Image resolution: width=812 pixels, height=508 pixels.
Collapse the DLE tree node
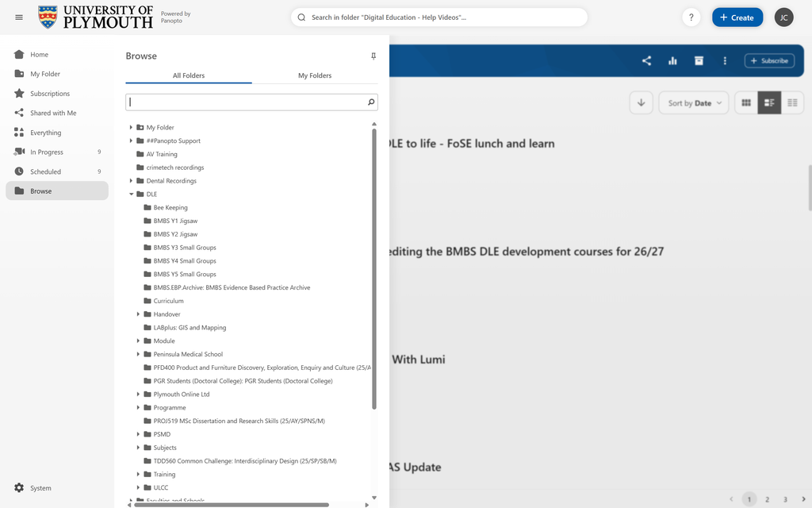[x=131, y=194]
